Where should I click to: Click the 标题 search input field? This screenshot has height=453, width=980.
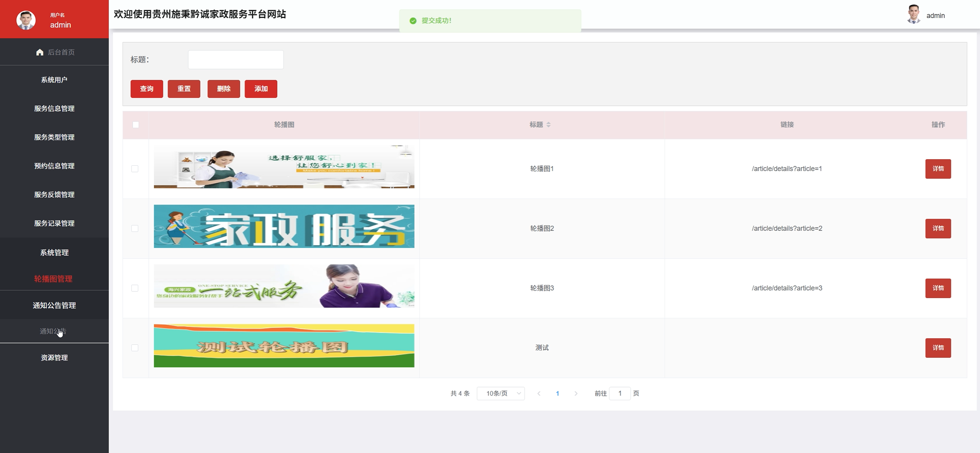236,60
